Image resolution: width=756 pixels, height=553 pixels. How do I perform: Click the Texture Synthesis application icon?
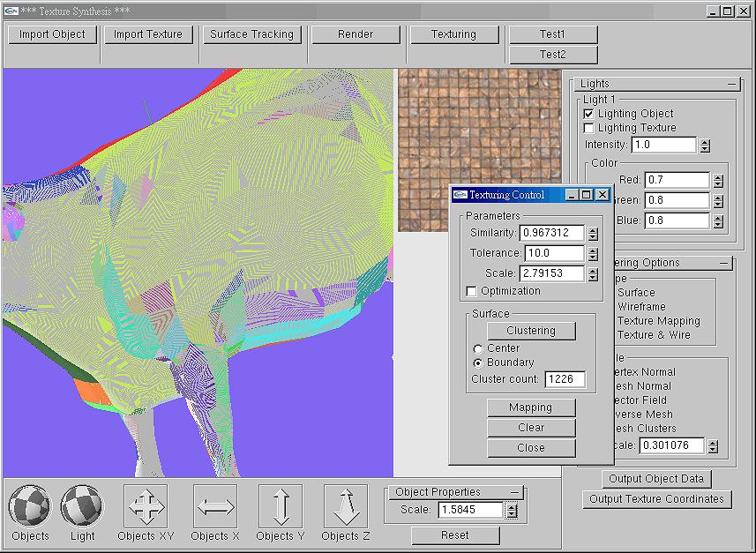click(x=10, y=10)
